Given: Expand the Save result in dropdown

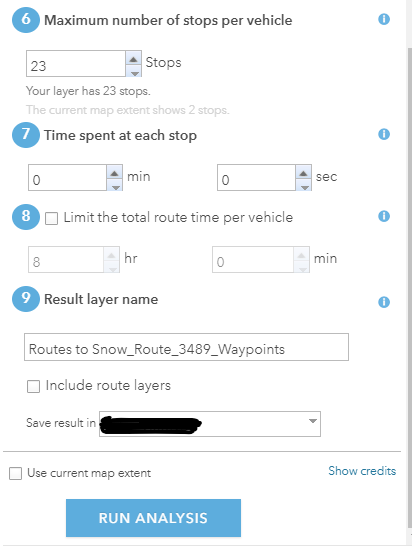Looking at the screenshot, I should (210, 424).
